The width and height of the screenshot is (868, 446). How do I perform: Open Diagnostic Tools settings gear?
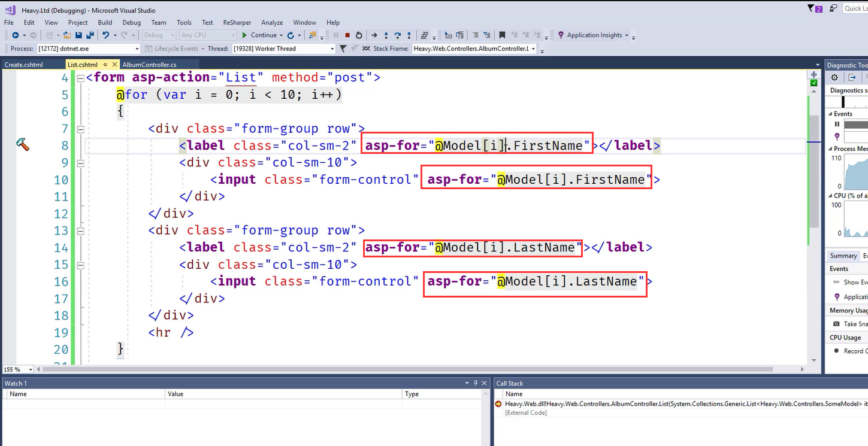pyautogui.click(x=835, y=77)
